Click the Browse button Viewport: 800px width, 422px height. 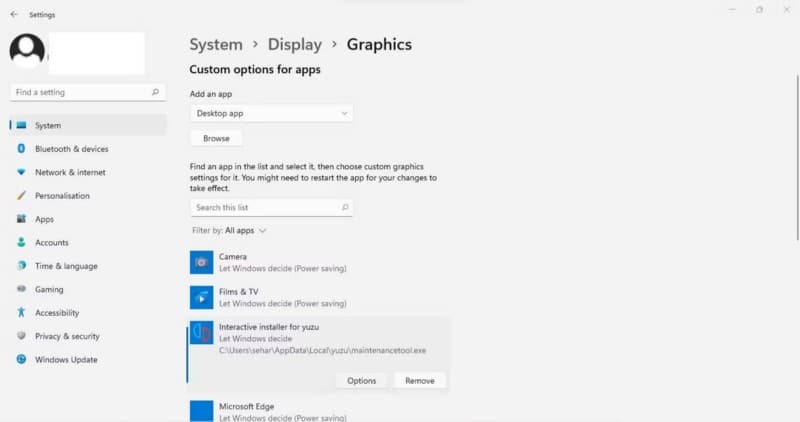click(216, 138)
